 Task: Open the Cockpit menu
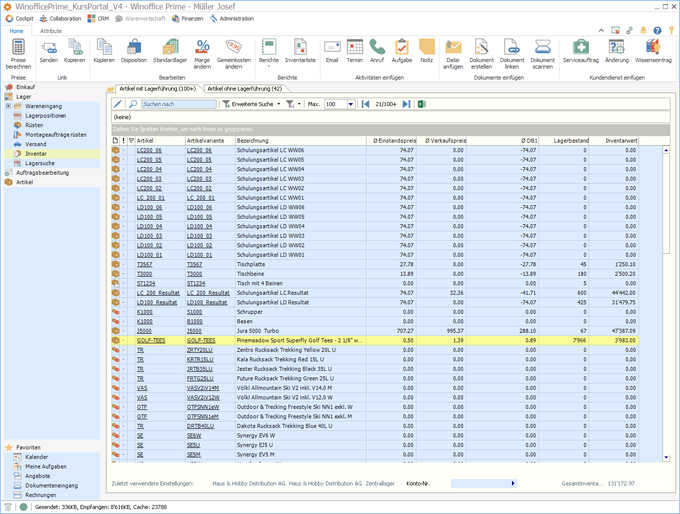coord(20,19)
